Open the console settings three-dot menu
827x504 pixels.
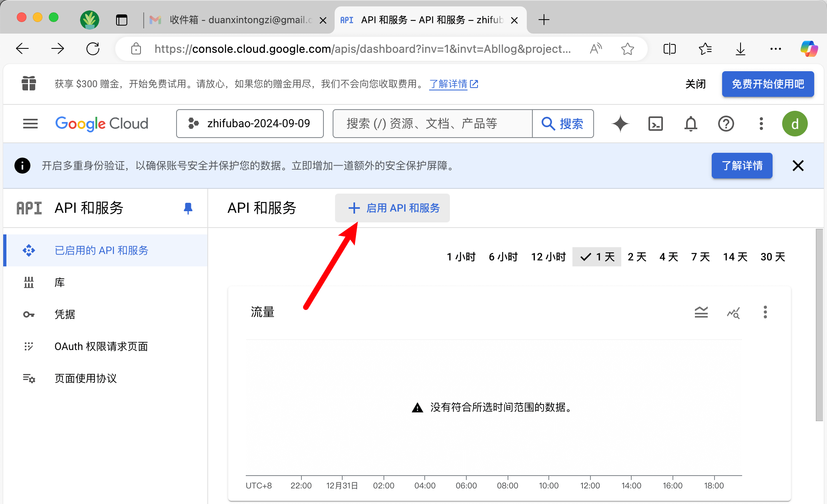[x=761, y=124]
